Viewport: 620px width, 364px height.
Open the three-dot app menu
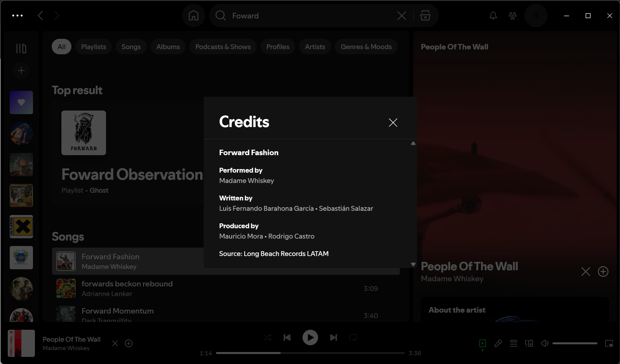[x=17, y=16]
